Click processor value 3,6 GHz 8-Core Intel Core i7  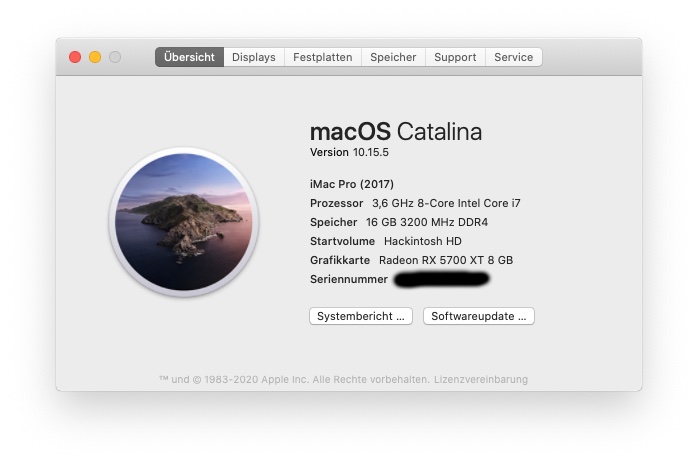pyautogui.click(x=446, y=203)
